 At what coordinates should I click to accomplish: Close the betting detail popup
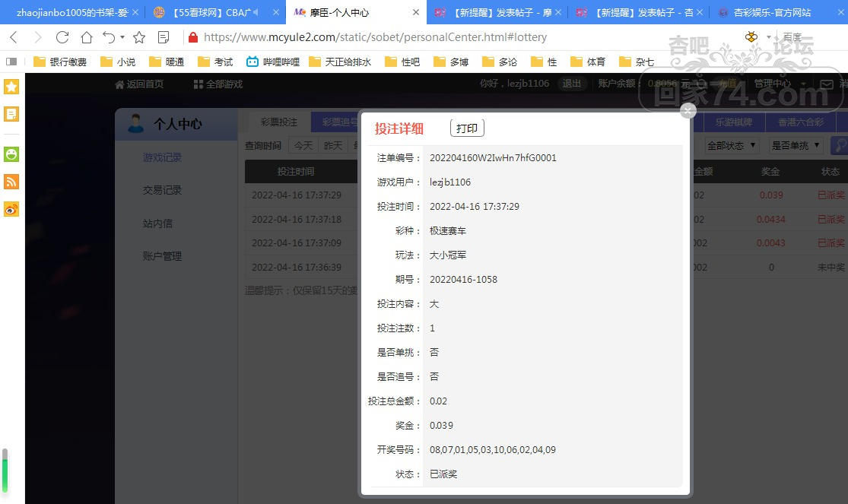688,111
